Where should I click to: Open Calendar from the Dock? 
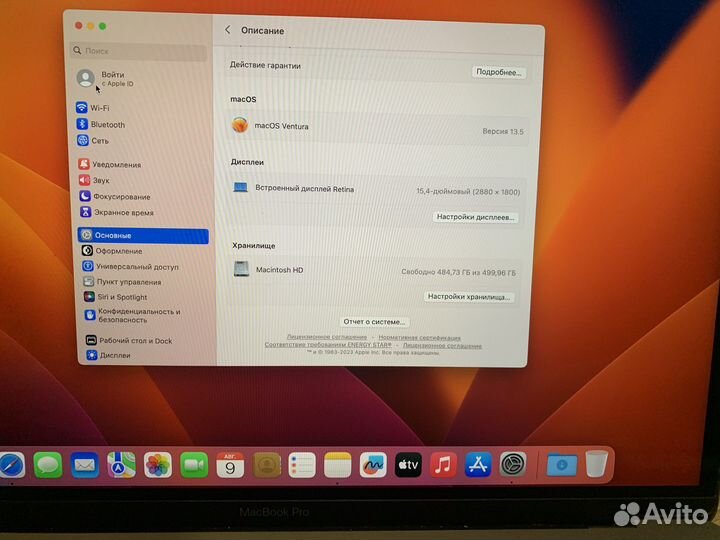click(230, 465)
